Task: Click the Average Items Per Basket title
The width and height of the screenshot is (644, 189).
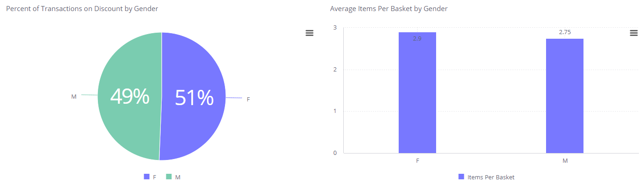Action: (x=389, y=9)
